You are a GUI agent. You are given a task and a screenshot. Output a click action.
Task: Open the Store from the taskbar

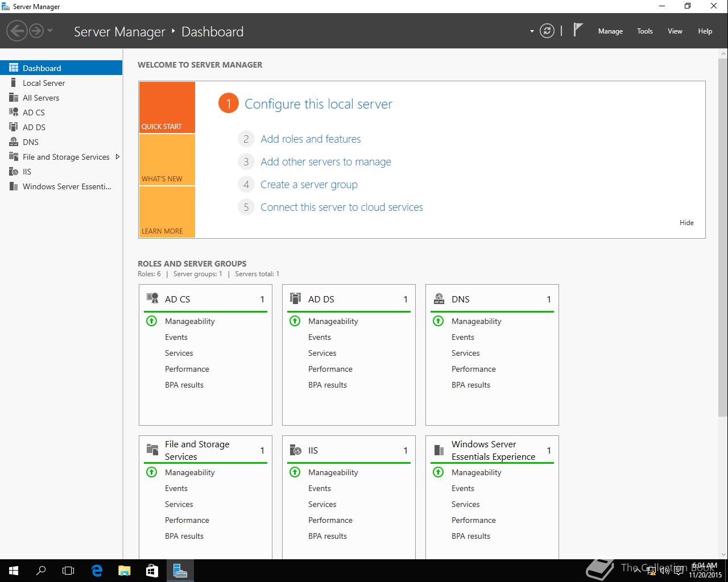click(152, 571)
